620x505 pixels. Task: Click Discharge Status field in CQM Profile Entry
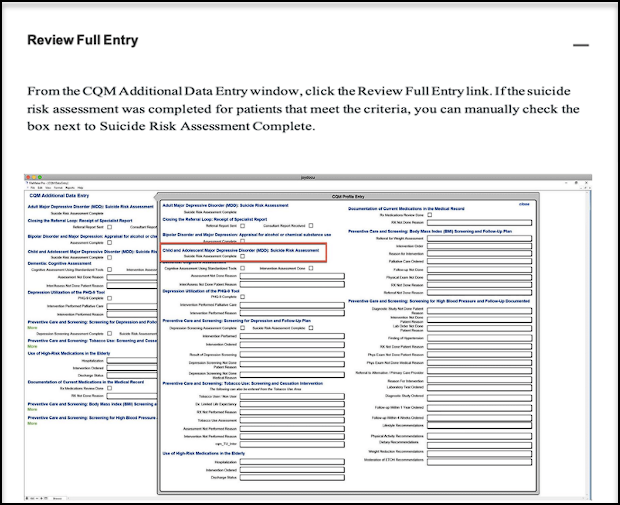(292, 478)
